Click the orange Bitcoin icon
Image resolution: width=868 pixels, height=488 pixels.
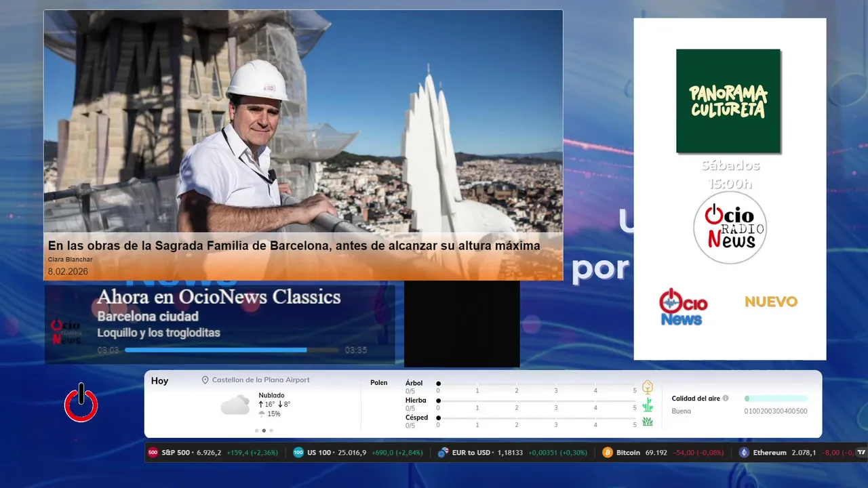click(x=608, y=453)
